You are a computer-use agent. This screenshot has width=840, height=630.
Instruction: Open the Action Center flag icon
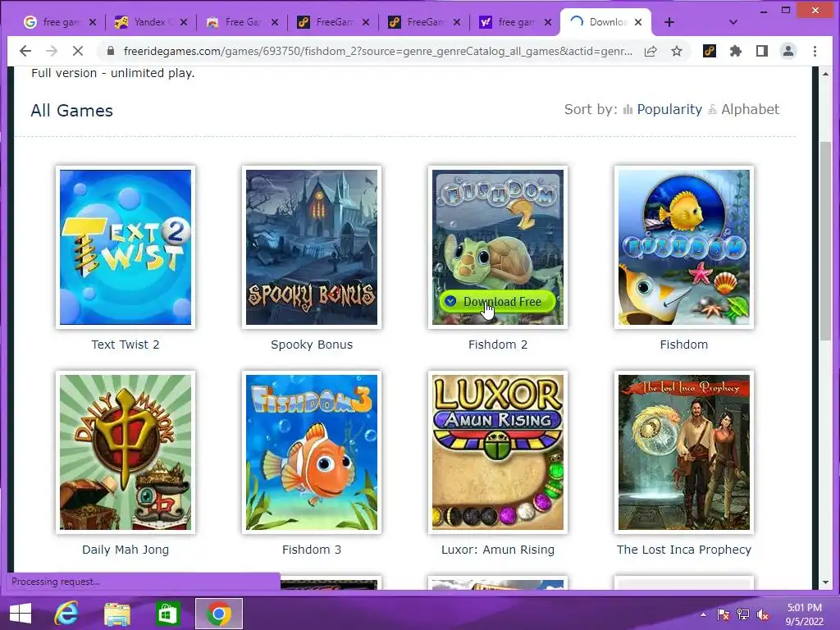[724, 614]
